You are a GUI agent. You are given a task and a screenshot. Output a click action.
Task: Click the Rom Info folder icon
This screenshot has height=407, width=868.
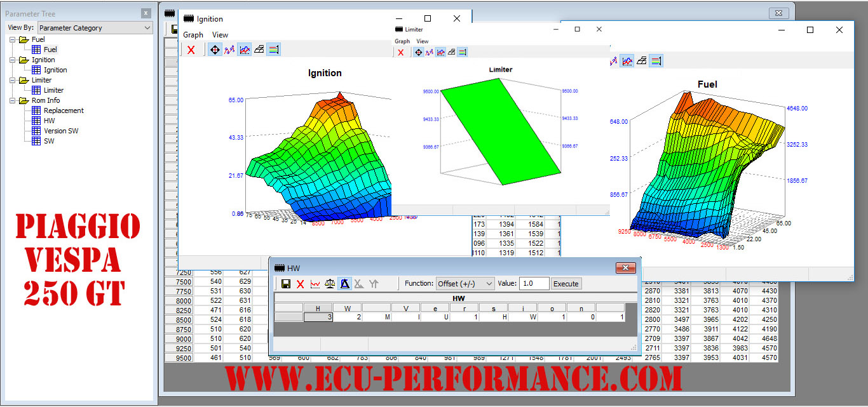[x=24, y=100]
